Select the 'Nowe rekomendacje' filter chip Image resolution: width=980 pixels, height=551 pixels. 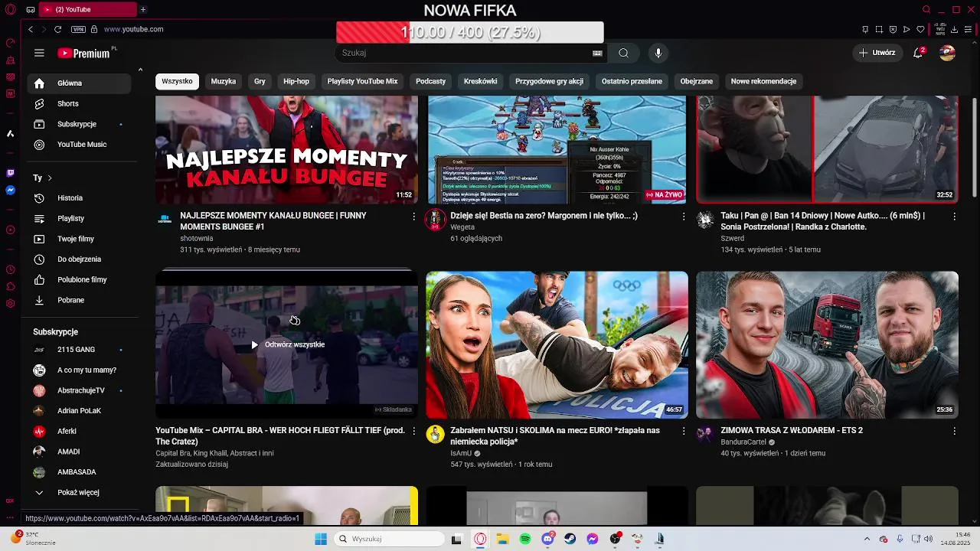pyautogui.click(x=763, y=81)
